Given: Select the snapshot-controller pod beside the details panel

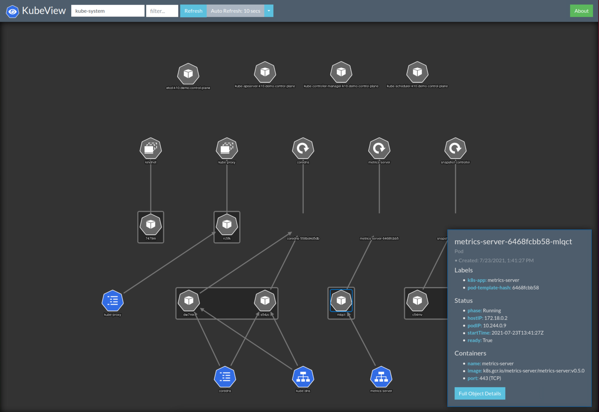Looking at the screenshot, I should 417,300.
